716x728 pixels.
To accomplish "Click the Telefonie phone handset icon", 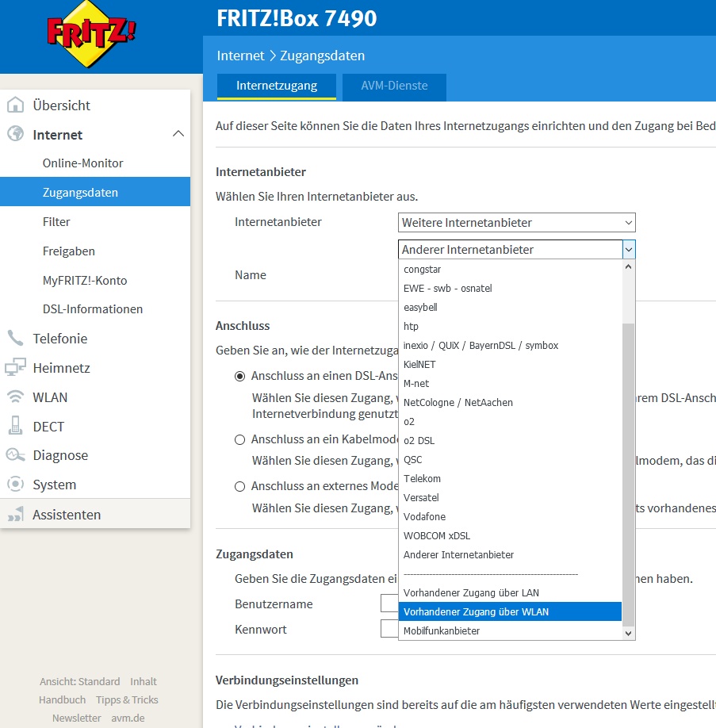I will coord(15,338).
